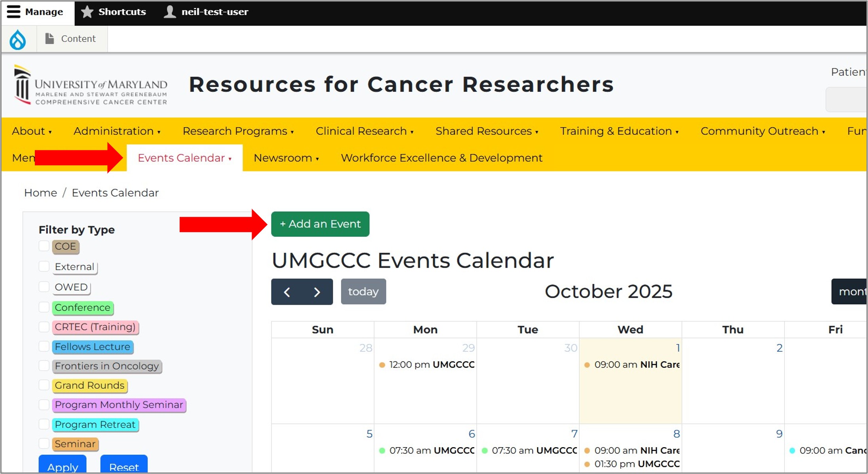The image size is (868, 474).
Task: Click the pink CRTEC (Training) label
Action: pyautogui.click(x=95, y=327)
